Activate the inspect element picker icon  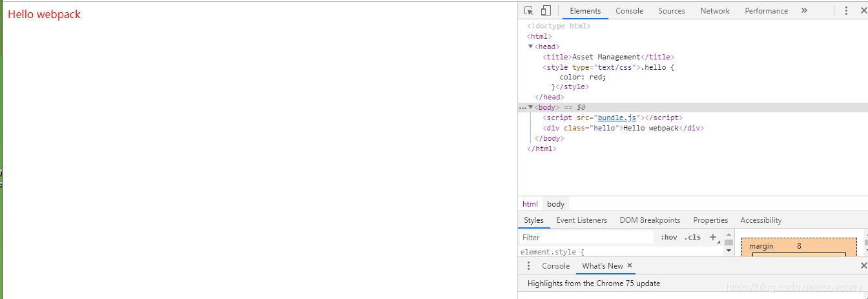(529, 10)
